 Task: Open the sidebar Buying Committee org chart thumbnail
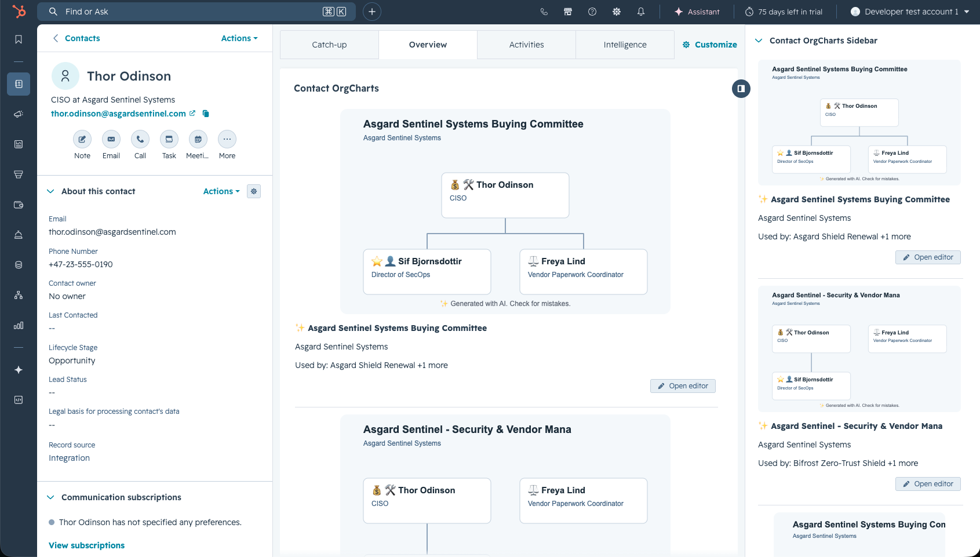[x=859, y=123]
